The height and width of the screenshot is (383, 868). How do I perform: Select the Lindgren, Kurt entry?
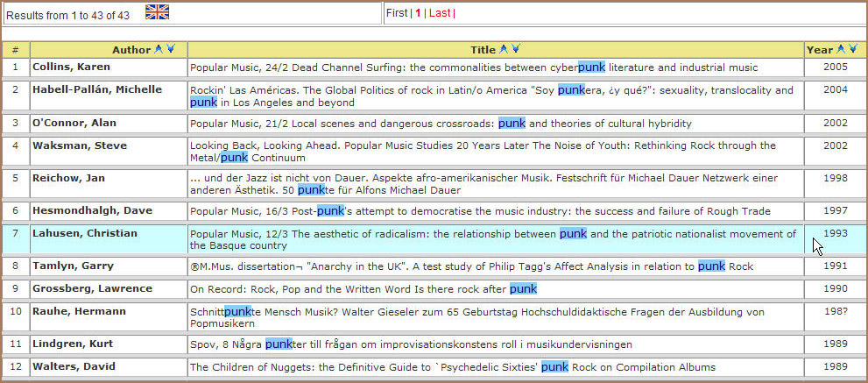(x=74, y=344)
